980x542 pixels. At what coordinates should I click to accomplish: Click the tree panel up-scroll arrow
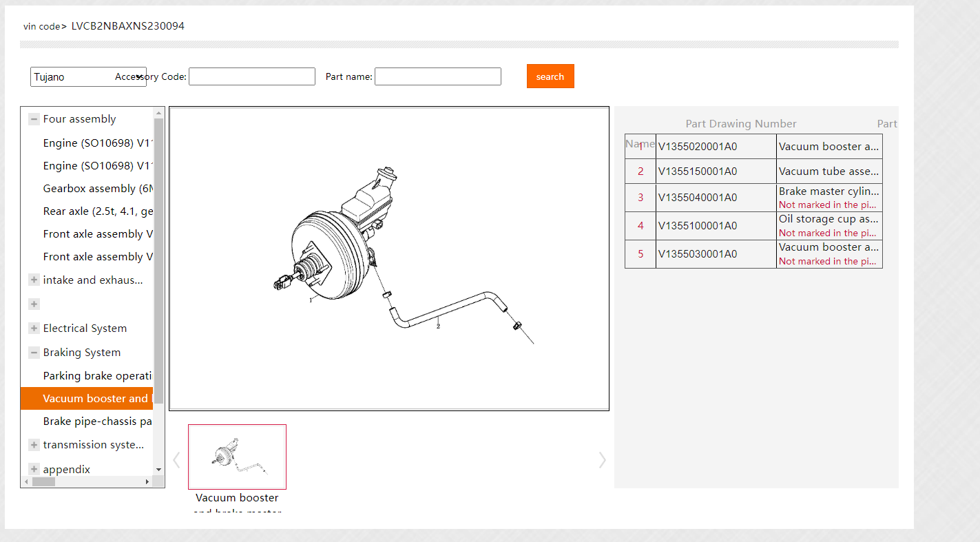pyautogui.click(x=159, y=112)
